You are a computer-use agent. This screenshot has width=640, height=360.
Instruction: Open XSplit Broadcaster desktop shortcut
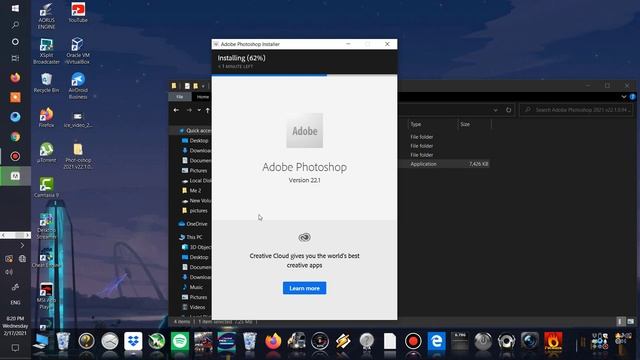click(x=46, y=51)
